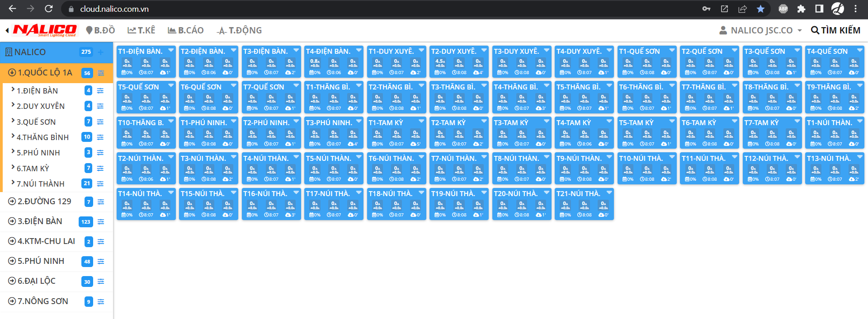The image size is (868, 319).
Task: Collapse the 1.QUỐC LỘ 1A group
Action: click(x=12, y=73)
